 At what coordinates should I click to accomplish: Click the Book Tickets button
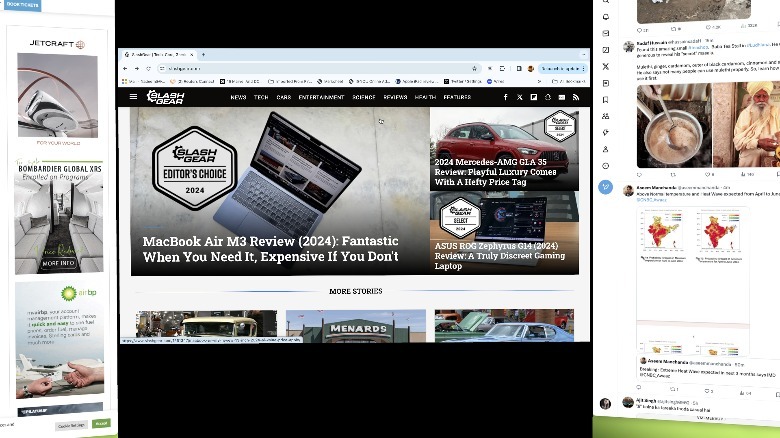pos(22,4)
